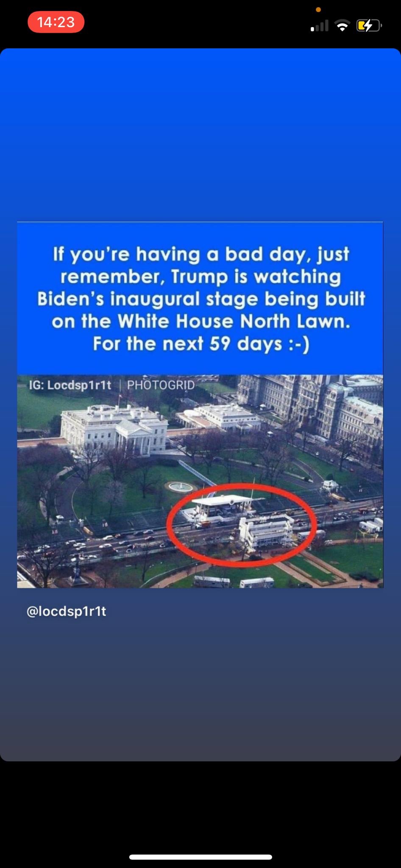Open the @locdsp1r1t profile mention

[x=66, y=611]
